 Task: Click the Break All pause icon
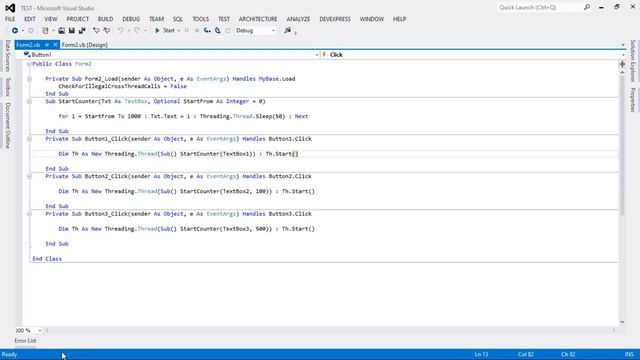point(187,31)
